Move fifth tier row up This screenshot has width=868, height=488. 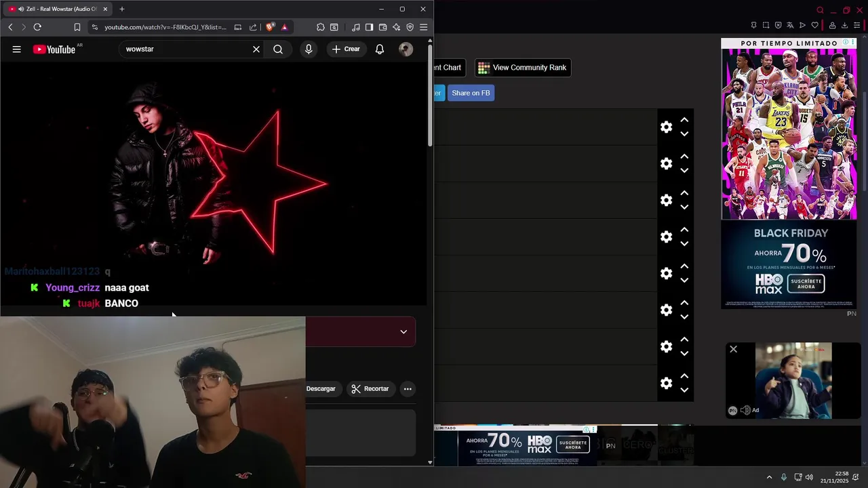click(684, 266)
